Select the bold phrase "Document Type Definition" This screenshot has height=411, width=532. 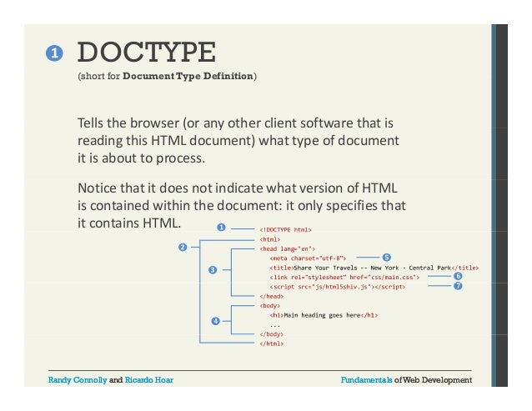(188, 76)
